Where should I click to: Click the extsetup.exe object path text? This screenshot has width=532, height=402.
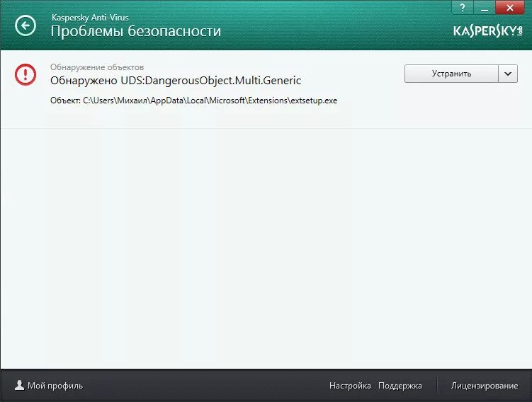click(x=193, y=100)
